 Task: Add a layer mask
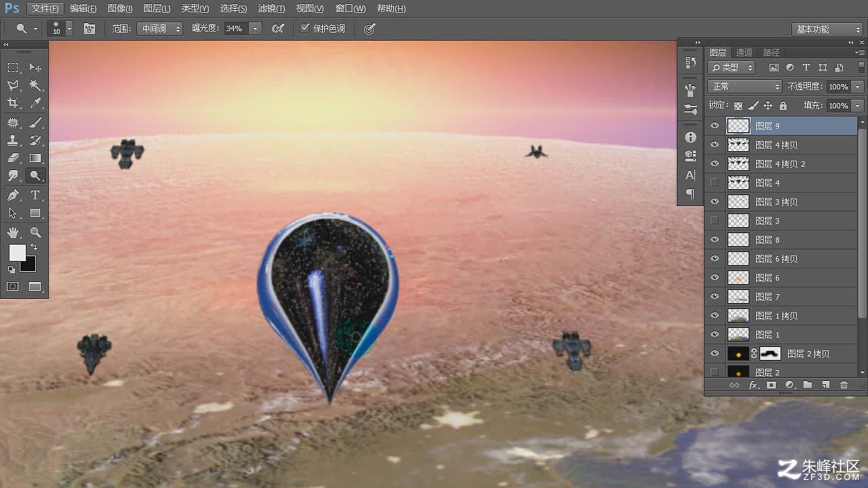[x=771, y=385]
